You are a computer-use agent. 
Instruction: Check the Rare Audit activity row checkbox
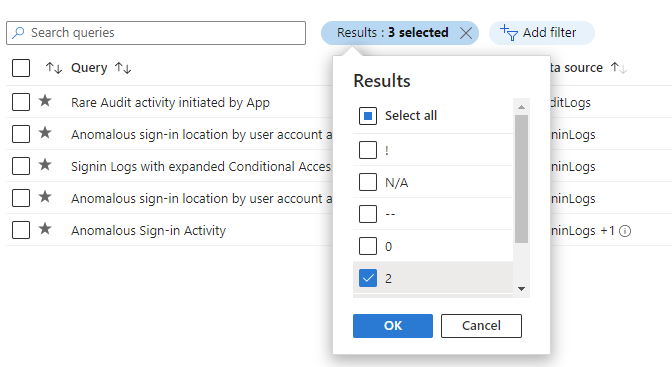pyautogui.click(x=21, y=102)
